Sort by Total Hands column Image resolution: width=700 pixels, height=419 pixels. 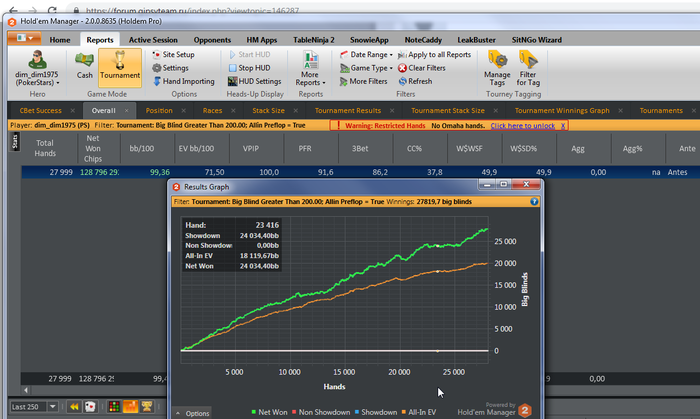(x=45, y=148)
